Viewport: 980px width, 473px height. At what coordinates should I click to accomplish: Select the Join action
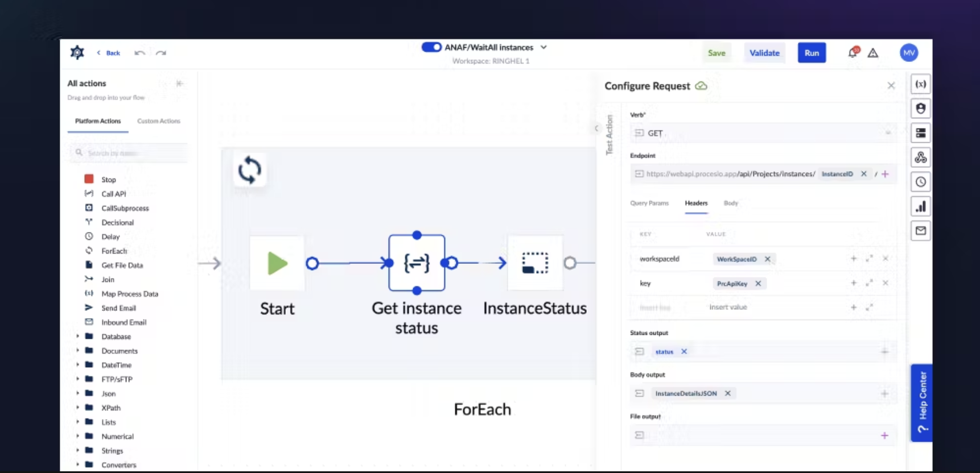pos(108,279)
